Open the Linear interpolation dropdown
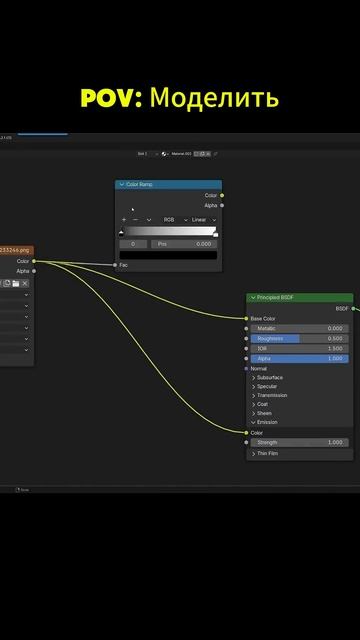Image resolution: width=360 pixels, height=640 pixels. 204,220
